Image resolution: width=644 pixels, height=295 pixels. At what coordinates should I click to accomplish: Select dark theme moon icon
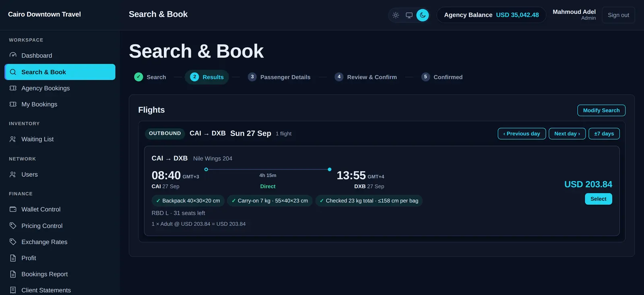[423, 15]
